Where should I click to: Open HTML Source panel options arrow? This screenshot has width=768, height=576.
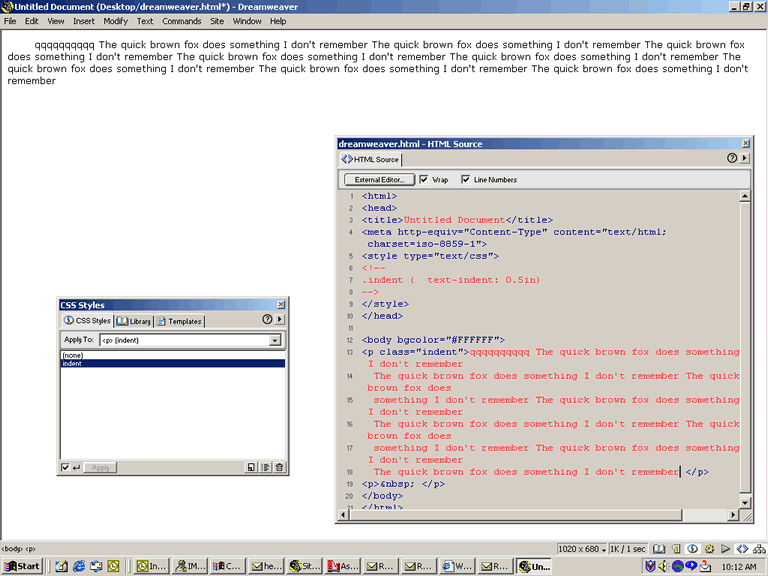tap(745, 158)
